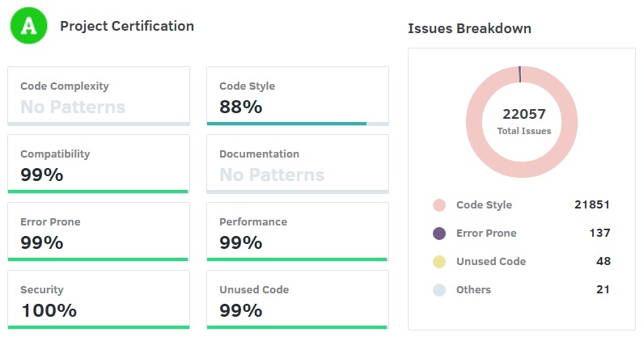The image size is (644, 341).
Task: Select the Performance 99% card
Action: point(298,232)
